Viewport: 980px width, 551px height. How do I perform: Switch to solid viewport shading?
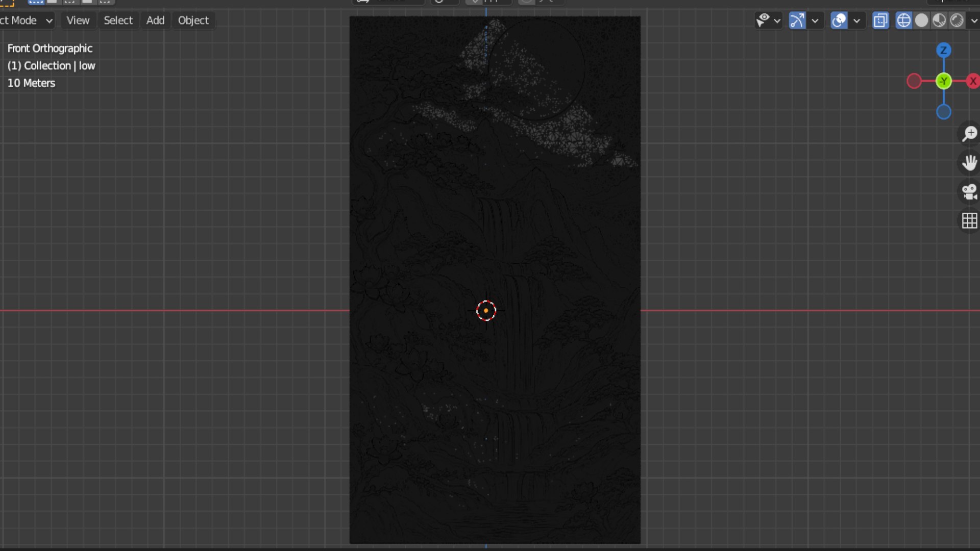(x=921, y=20)
